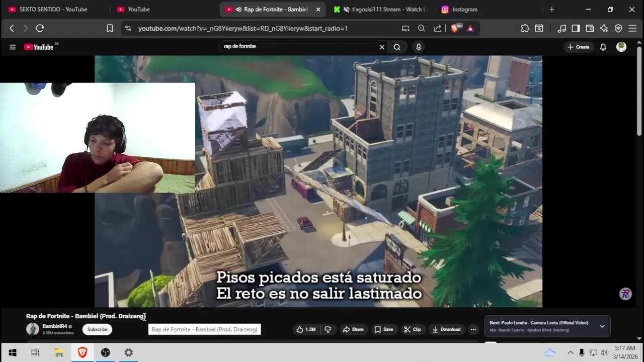The height and width of the screenshot is (362, 644).
Task: Open the BambielR4 channel name link
Action: [54, 326]
